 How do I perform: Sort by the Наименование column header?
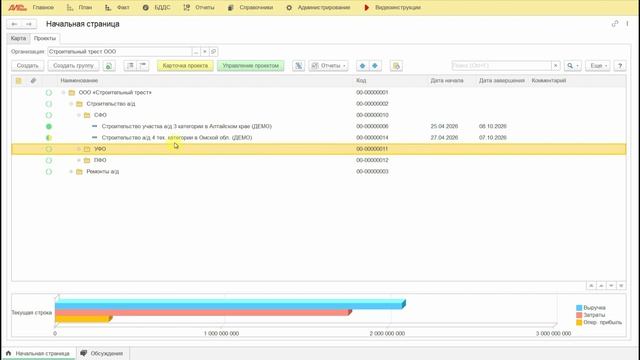click(x=79, y=81)
